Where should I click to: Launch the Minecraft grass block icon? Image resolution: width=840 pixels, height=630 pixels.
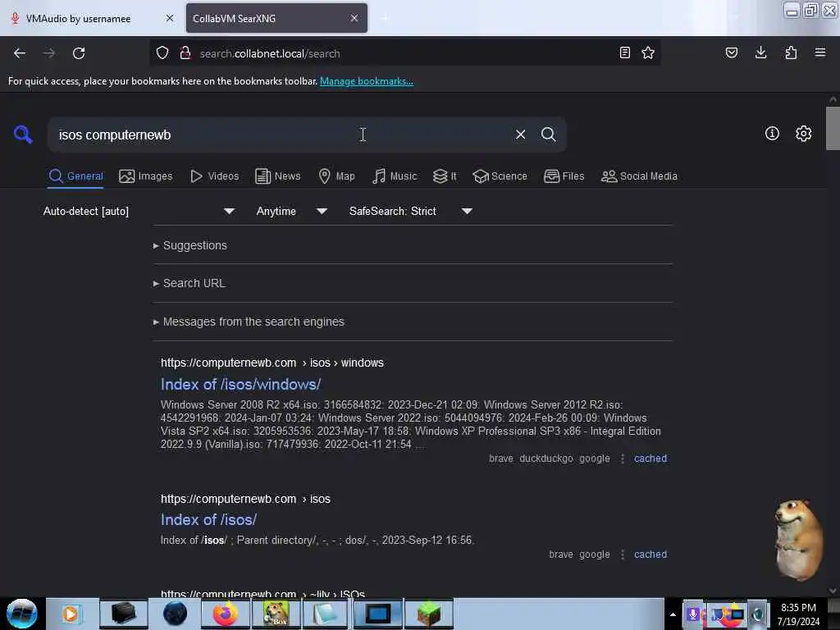tap(428, 614)
